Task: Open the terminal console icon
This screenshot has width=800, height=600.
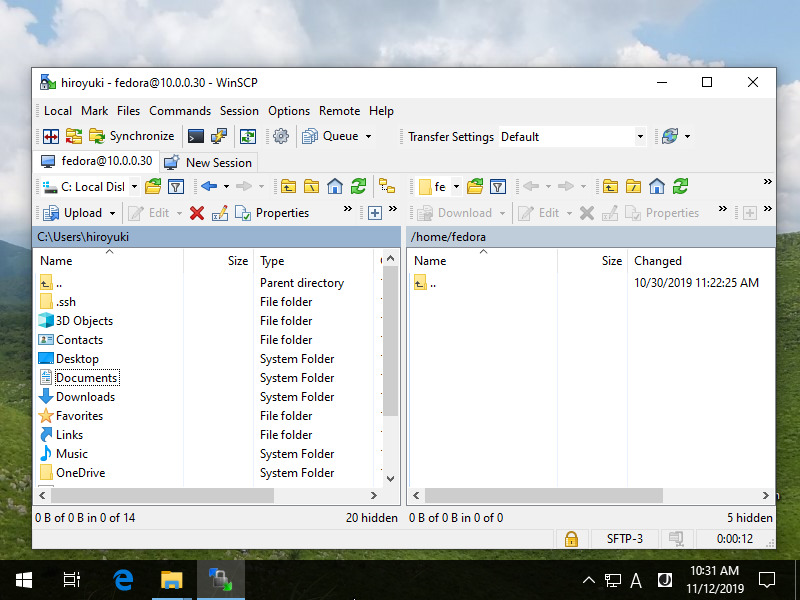Action: pos(195,136)
